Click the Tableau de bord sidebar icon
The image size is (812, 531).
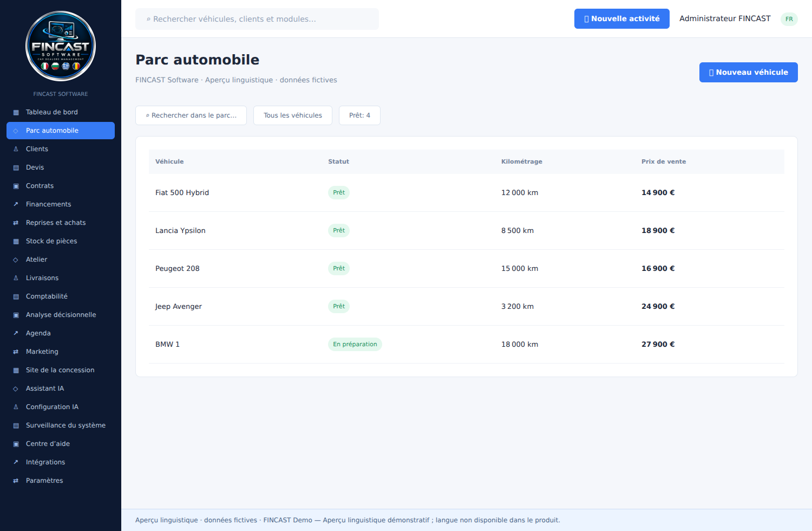tap(16, 112)
